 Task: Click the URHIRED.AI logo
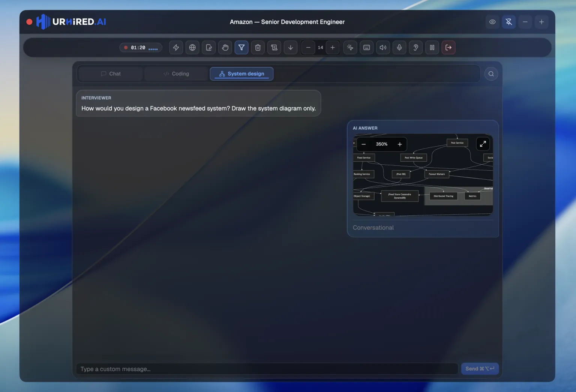pyautogui.click(x=71, y=22)
